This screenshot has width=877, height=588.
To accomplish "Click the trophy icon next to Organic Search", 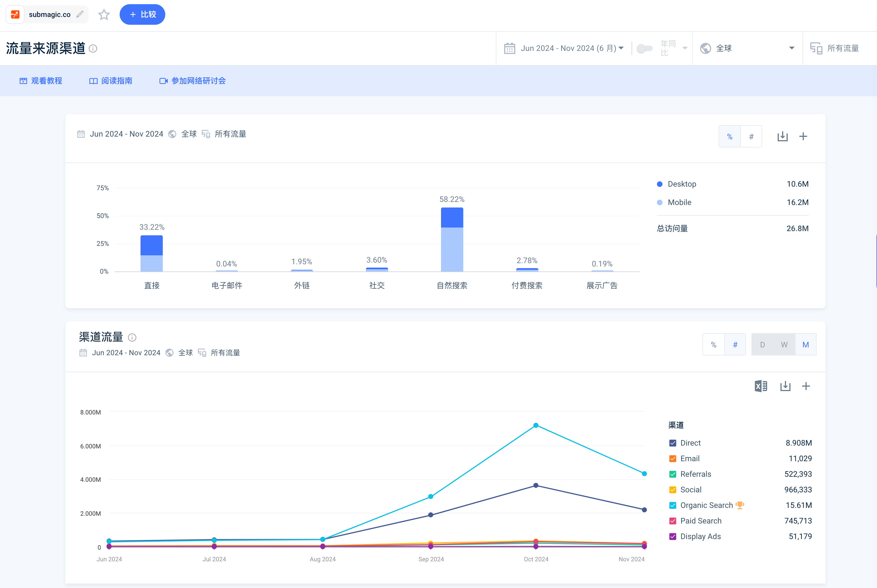I will click(x=740, y=505).
